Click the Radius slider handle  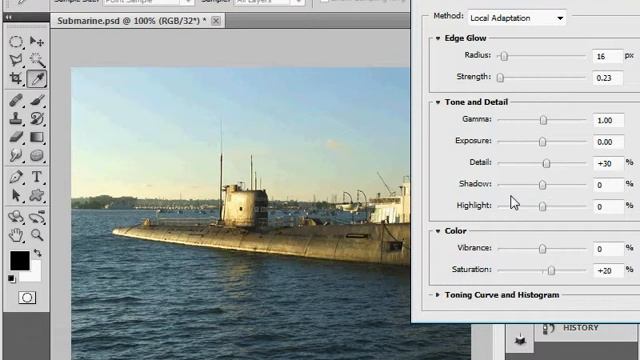tap(504, 56)
